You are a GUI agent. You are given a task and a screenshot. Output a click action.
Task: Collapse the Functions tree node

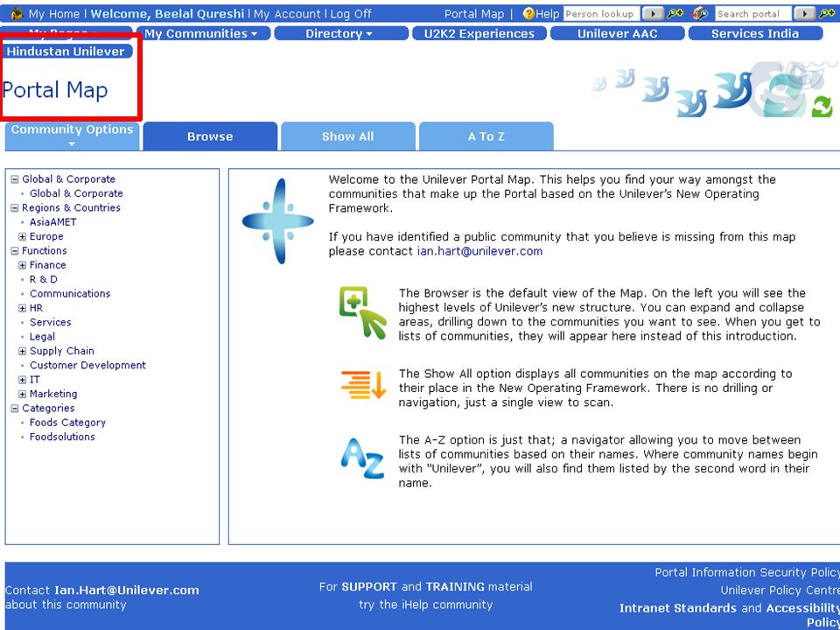[15, 251]
